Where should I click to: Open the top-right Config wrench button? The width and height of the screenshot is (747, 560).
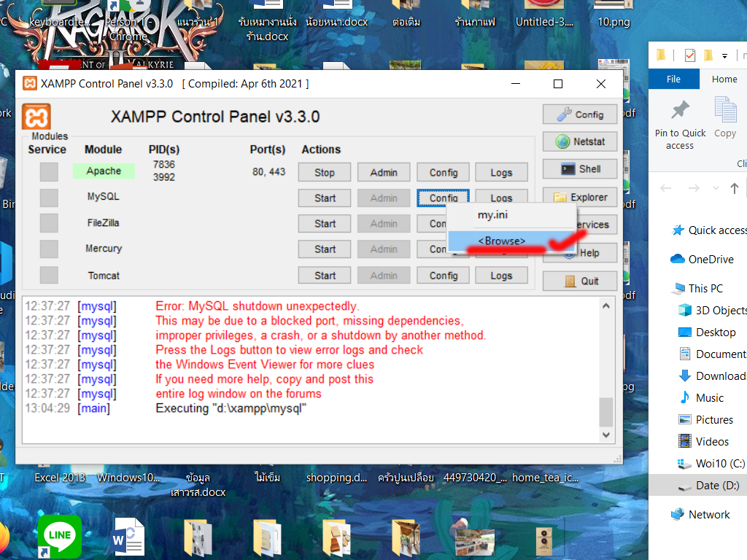pyautogui.click(x=580, y=114)
